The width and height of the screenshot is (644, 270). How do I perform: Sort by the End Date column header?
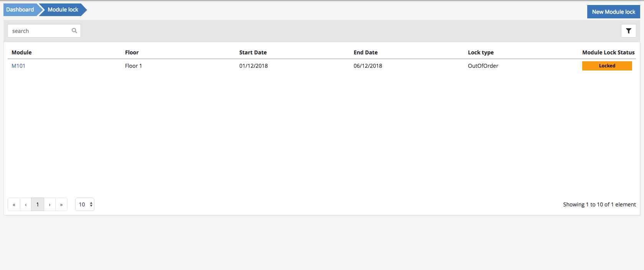pos(366,52)
